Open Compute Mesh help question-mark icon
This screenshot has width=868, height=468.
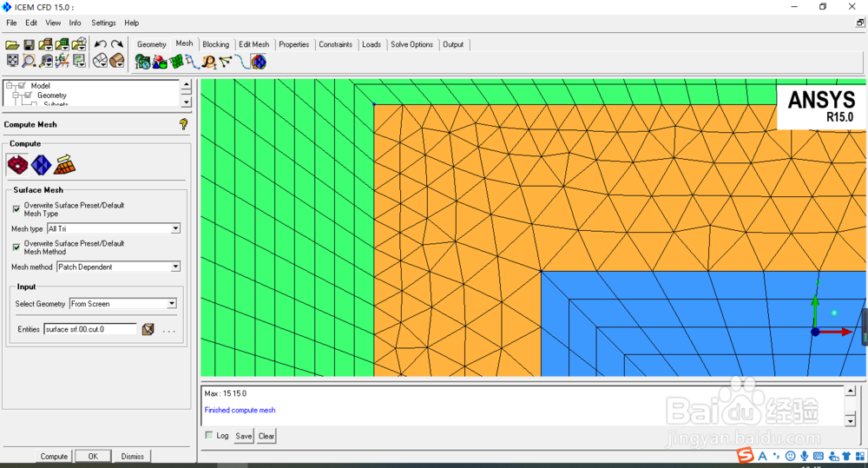[184, 124]
